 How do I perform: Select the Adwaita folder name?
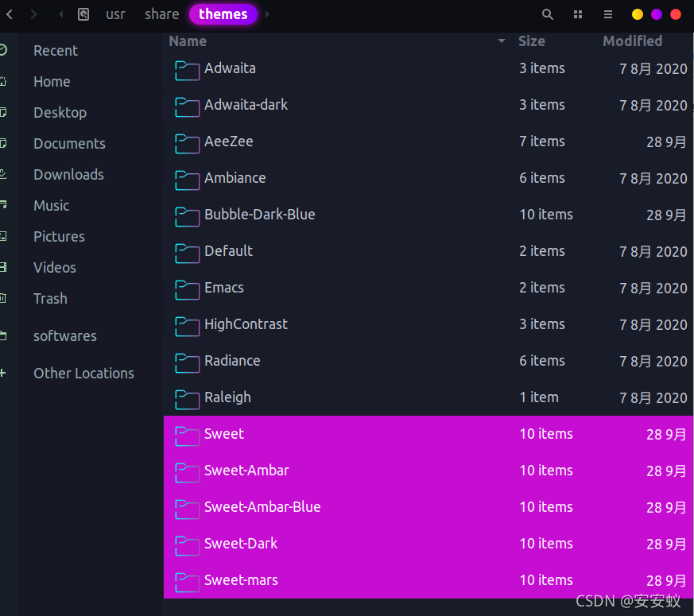[230, 68]
